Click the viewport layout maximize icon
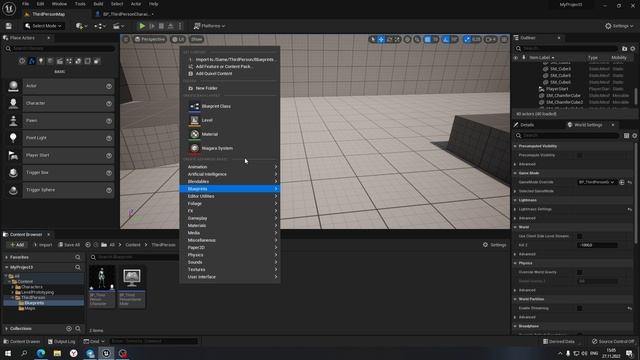The width and height of the screenshot is (640, 360). coord(504,39)
